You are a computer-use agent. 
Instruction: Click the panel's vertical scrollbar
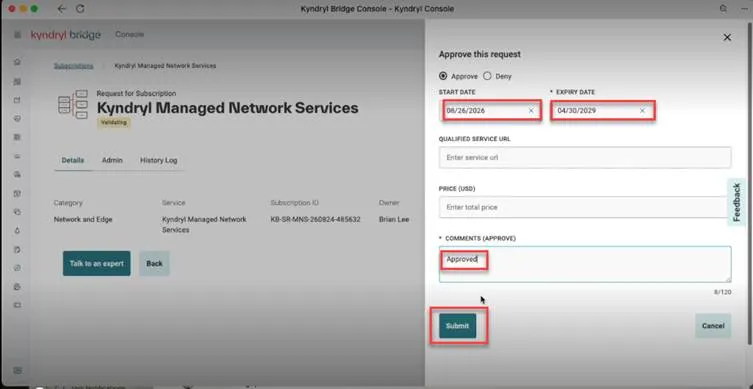[750, 182]
